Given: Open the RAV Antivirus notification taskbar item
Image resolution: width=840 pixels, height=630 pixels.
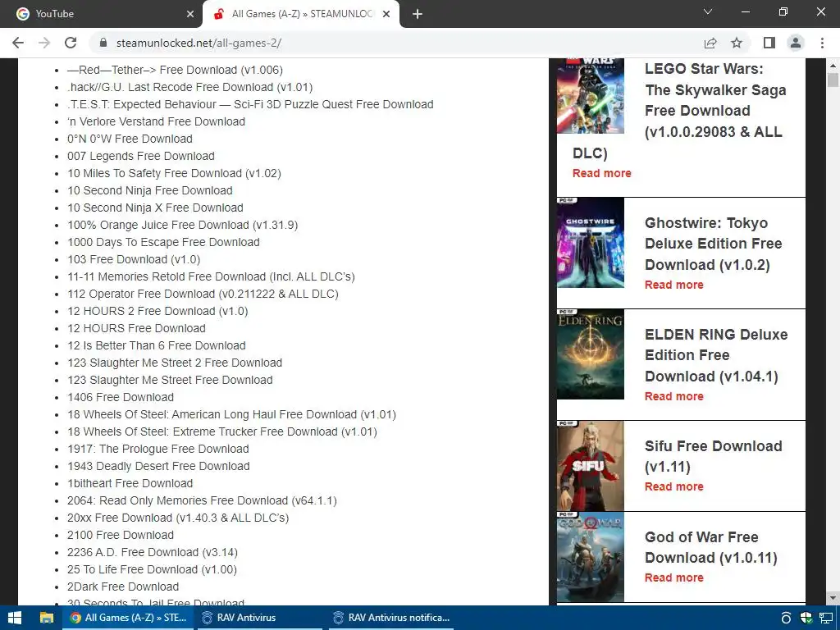Looking at the screenshot, I should pyautogui.click(x=390, y=618).
